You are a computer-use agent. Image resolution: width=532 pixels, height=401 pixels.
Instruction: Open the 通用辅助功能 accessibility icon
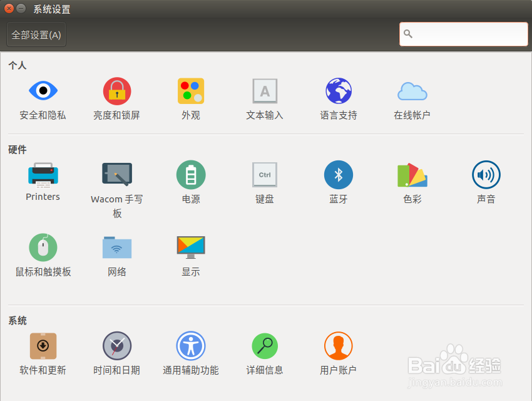click(191, 346)
